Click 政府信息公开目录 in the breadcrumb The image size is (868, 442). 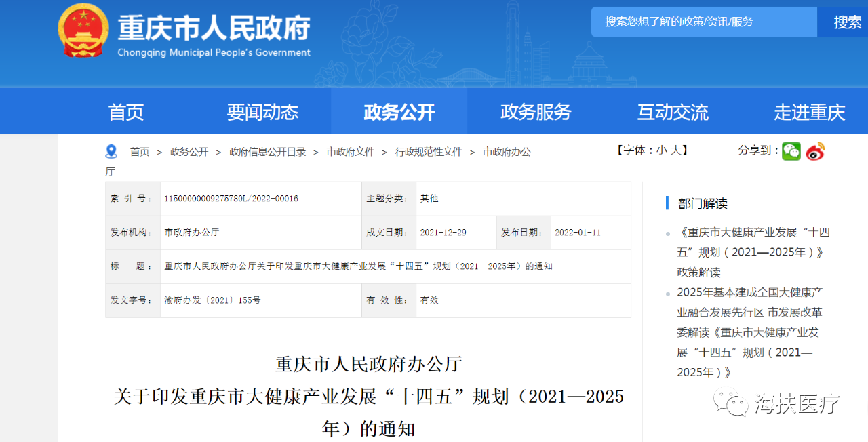(267, 152)
